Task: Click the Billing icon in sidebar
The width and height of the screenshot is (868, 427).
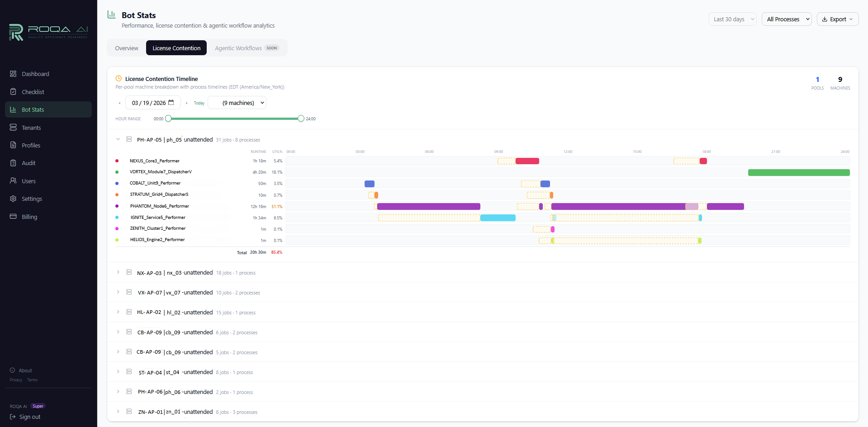Action: (14, 217)
